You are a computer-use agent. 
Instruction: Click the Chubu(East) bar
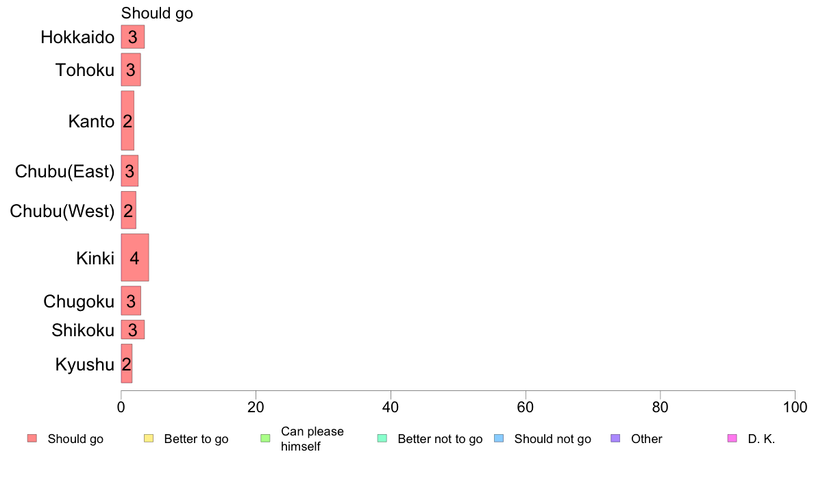(129, 171)
